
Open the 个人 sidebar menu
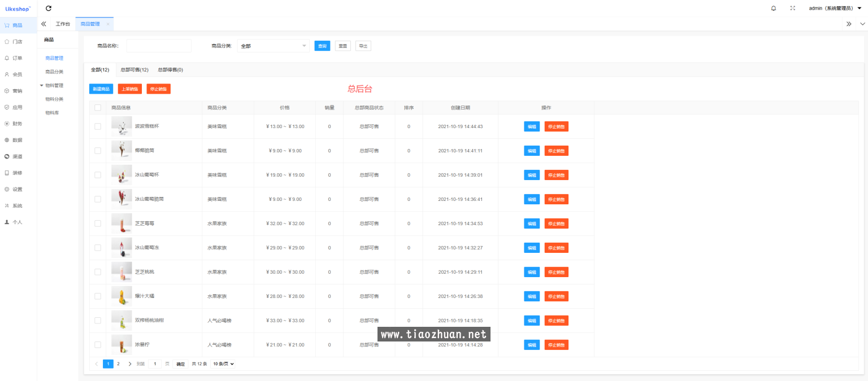pos(18,222)
